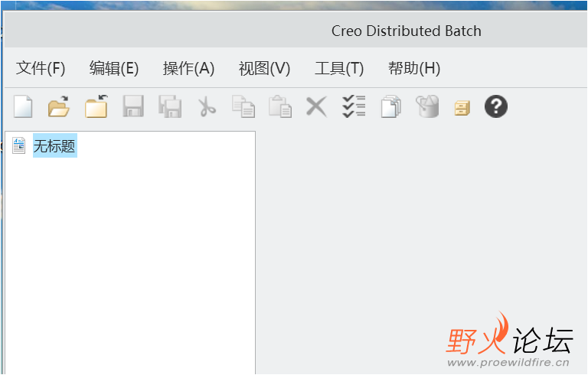Screen dimensions: 588x375
Task: Open the 编辑(E) menu
Action: 114,68
